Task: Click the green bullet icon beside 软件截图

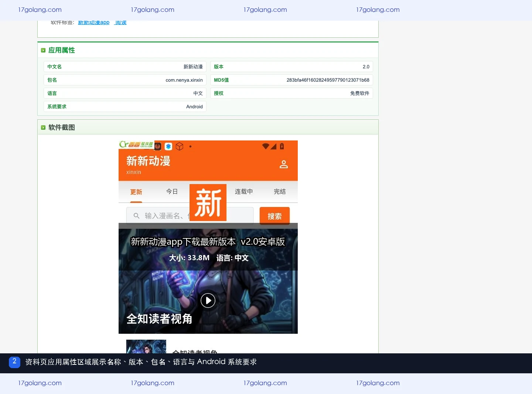Action: tap(43, 128)
